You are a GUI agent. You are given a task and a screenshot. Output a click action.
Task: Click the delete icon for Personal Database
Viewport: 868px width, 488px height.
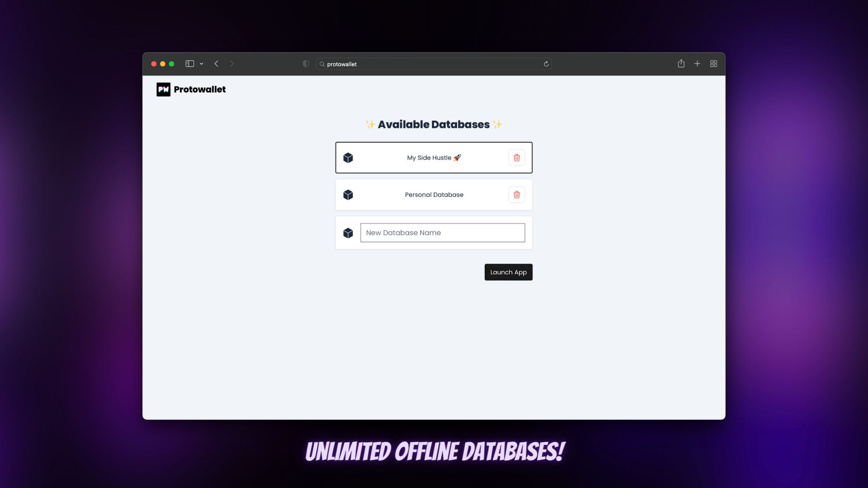tap(516, 195)
